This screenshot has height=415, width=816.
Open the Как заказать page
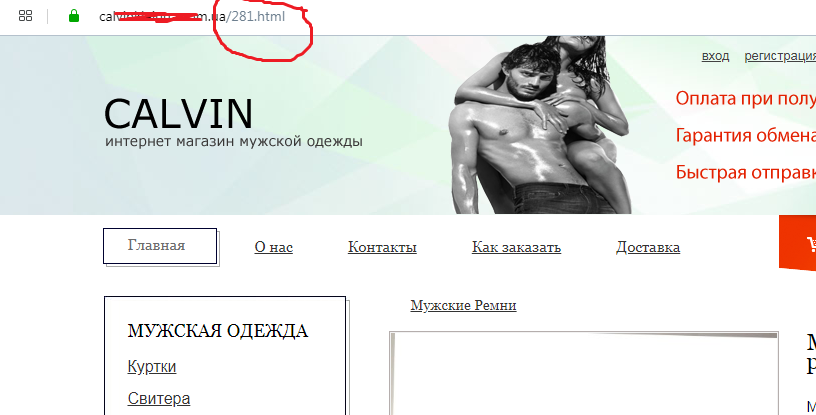click(516, 247)
